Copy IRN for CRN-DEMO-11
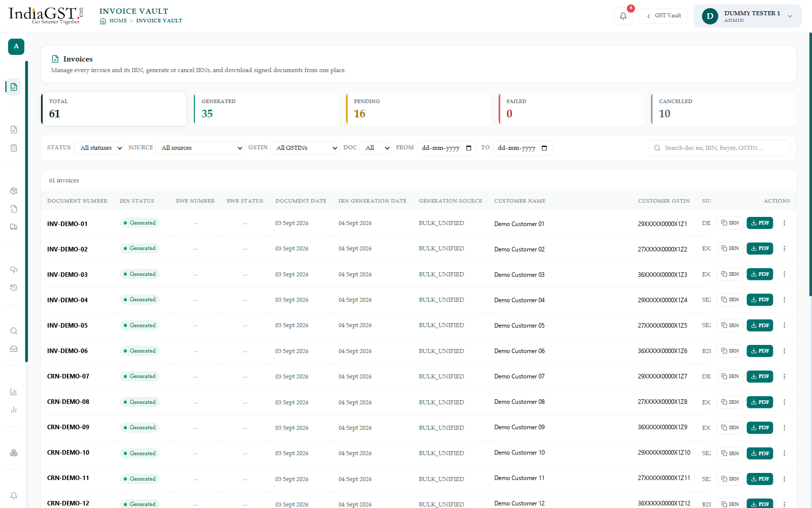The width and height of the screenshot is (812, 508). 730,479
